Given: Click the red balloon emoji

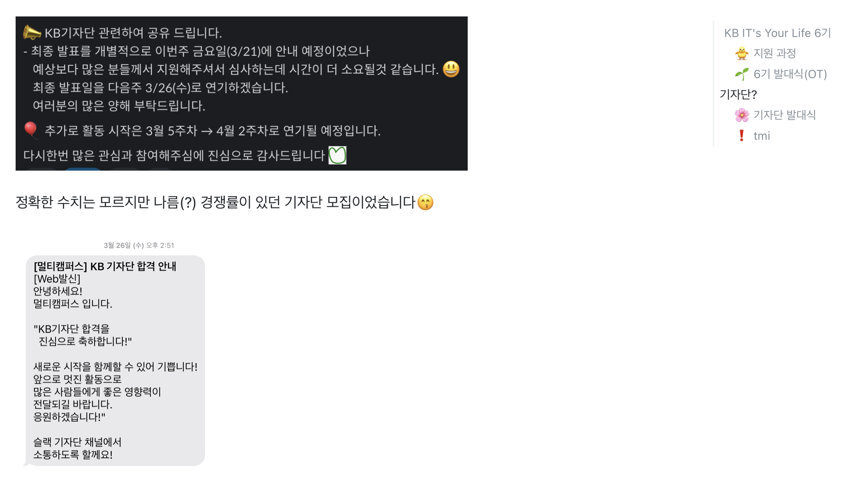Looking at the screenshot, I should click(30, 130).
